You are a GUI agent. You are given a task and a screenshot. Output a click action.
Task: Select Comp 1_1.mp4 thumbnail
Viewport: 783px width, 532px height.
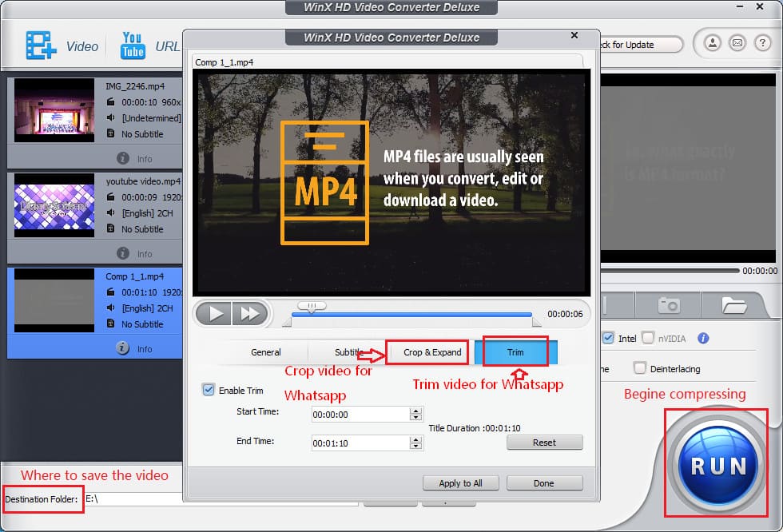coord(54,300)
